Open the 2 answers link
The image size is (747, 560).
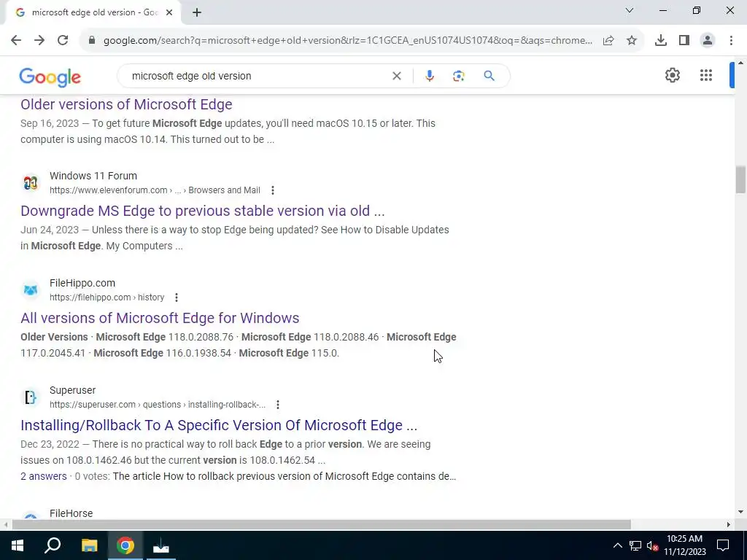[x=43, y=476]
